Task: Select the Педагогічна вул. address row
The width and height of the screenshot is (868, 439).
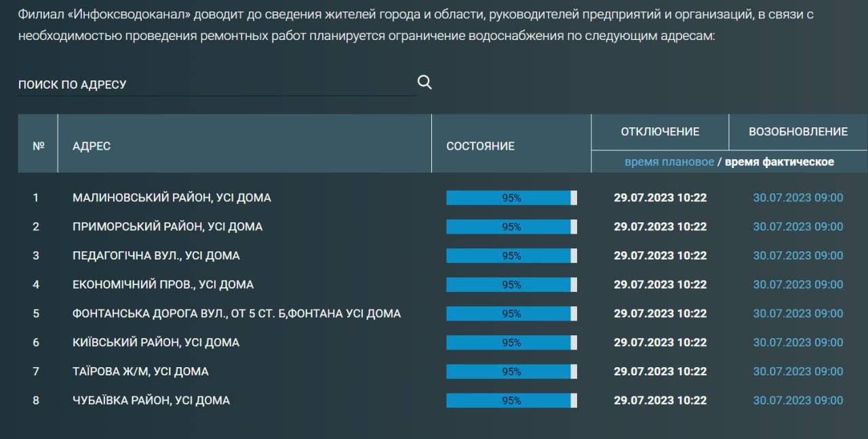Action: (156, 256)
